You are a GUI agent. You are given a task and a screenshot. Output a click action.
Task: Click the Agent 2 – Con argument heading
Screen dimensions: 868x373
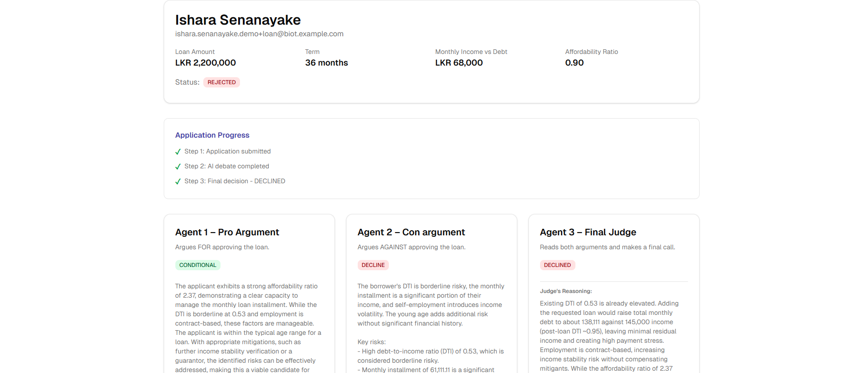point(411,232)
